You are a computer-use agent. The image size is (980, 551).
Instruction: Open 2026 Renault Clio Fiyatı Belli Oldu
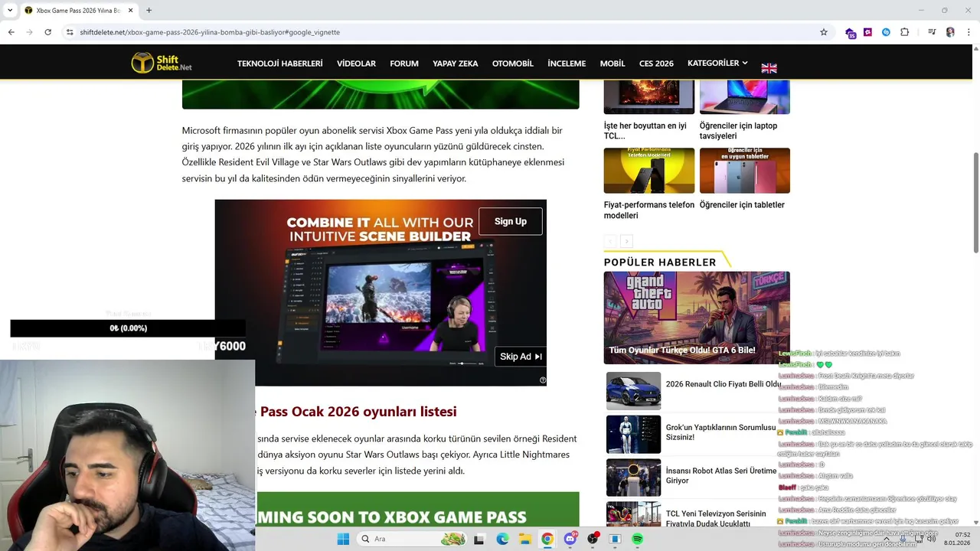723,384
